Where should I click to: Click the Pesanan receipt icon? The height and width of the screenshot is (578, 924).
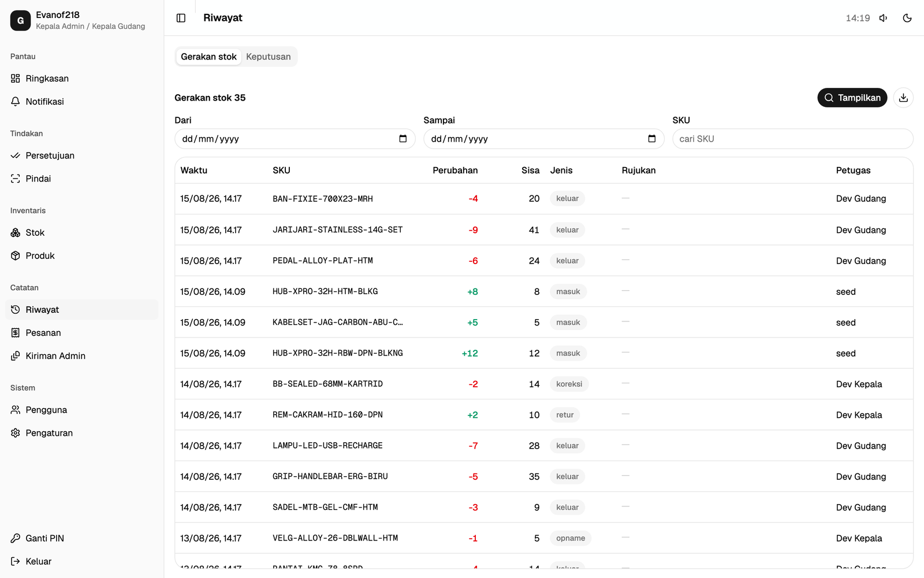16,333
